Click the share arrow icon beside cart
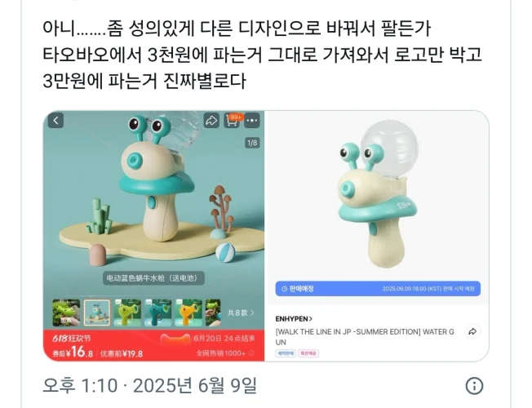The image size is (532, 408). tap(211, 121)
